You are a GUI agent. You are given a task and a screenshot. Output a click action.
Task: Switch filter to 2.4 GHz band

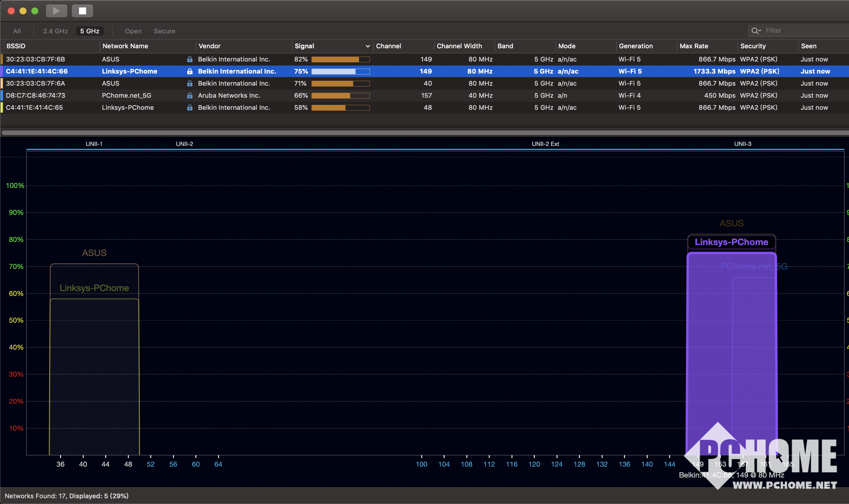[55, 31]
